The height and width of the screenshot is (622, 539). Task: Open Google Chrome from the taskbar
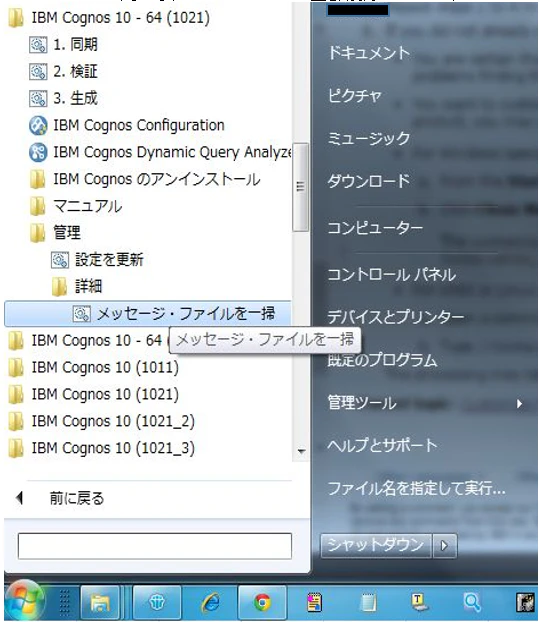[262, 603]
